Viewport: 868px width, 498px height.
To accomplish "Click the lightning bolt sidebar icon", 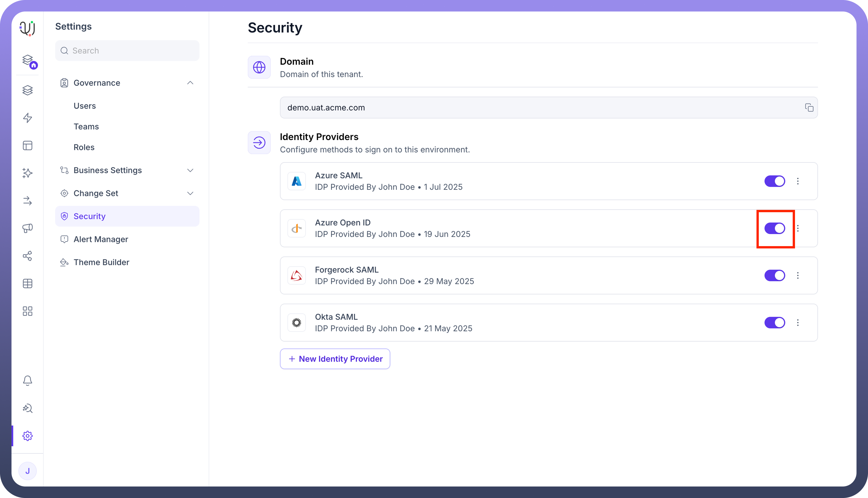I will pyautogui.click(x=27, y=118).
